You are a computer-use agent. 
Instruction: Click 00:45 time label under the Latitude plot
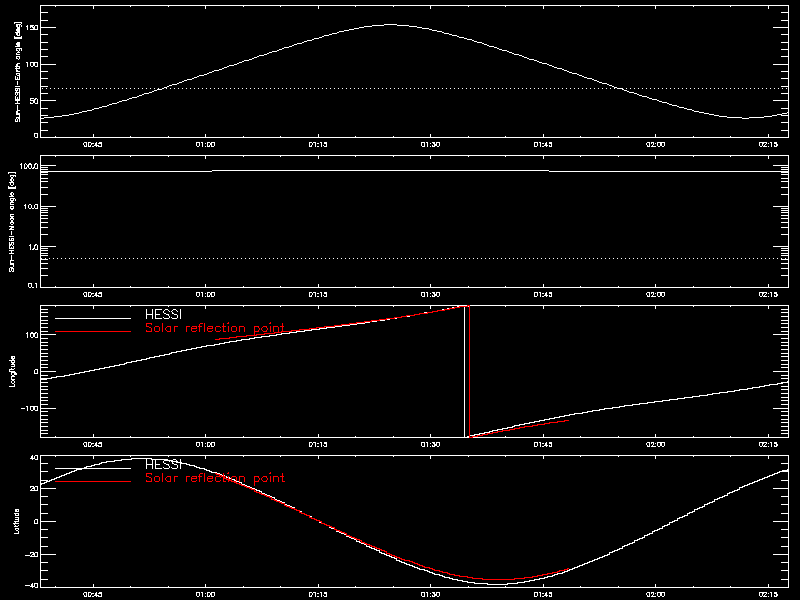(x=93, y=594)
